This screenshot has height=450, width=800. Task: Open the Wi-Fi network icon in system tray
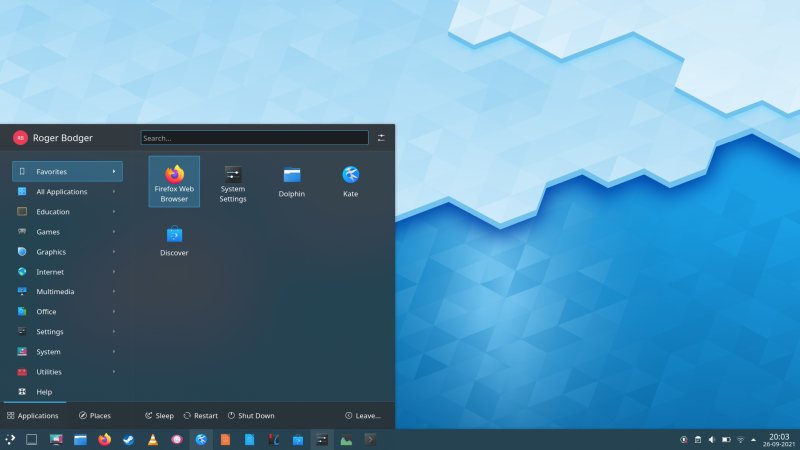pyautogui.click(x=741, y=440)
